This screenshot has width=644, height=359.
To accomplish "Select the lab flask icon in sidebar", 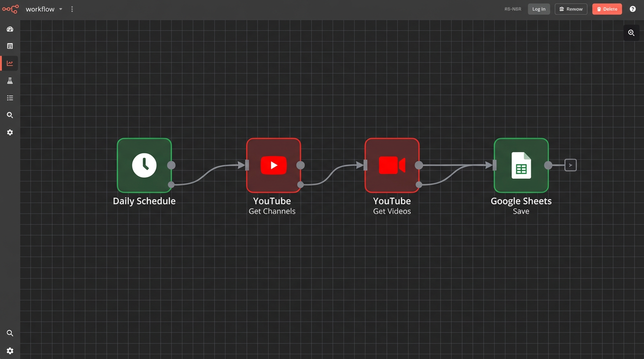I will pos(10,80).
